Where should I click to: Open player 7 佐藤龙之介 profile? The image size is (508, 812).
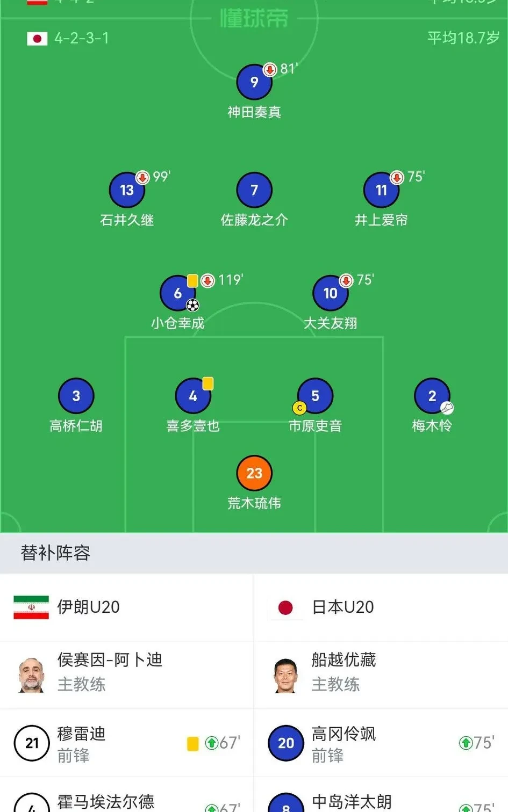pos(254,190)
